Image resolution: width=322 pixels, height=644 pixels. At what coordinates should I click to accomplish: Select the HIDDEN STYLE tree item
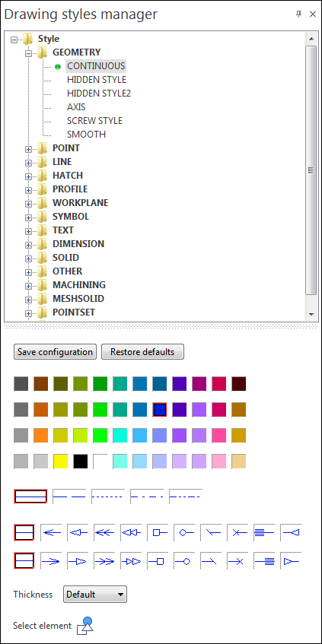click(97, 80)
